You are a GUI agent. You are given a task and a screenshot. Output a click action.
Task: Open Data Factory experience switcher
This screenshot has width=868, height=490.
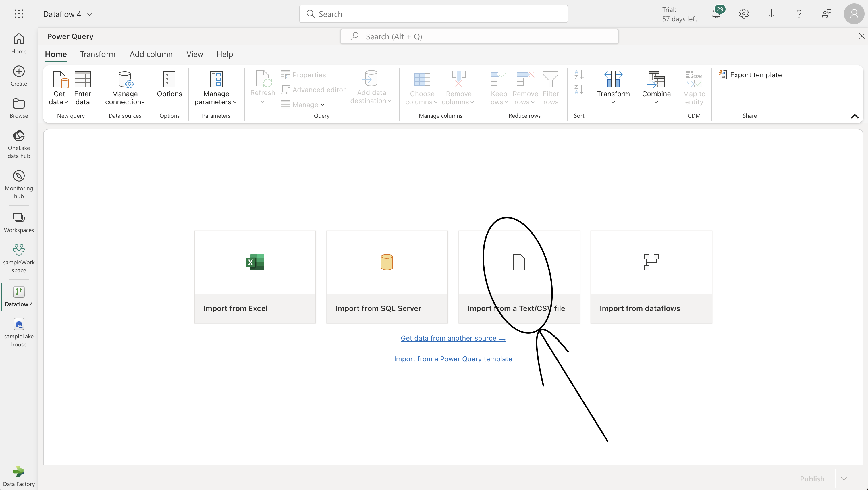(x=19, y=476)
